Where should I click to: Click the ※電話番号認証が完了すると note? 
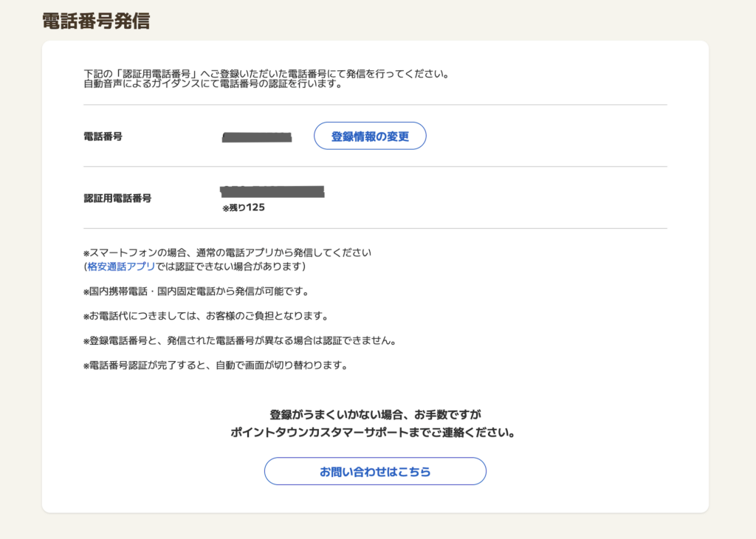tap(215, 365)
